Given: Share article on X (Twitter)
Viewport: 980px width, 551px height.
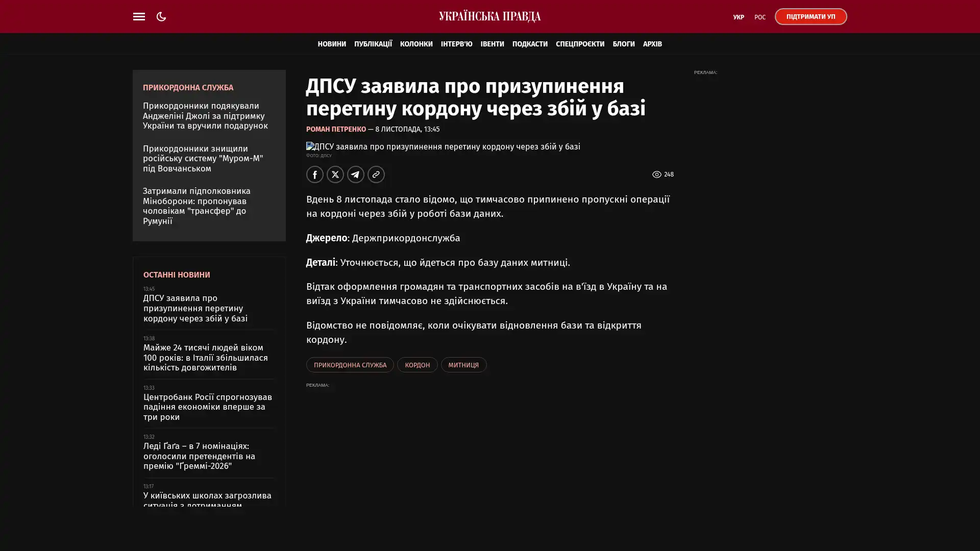Looking at the screenshot, I should pos(335,174).
